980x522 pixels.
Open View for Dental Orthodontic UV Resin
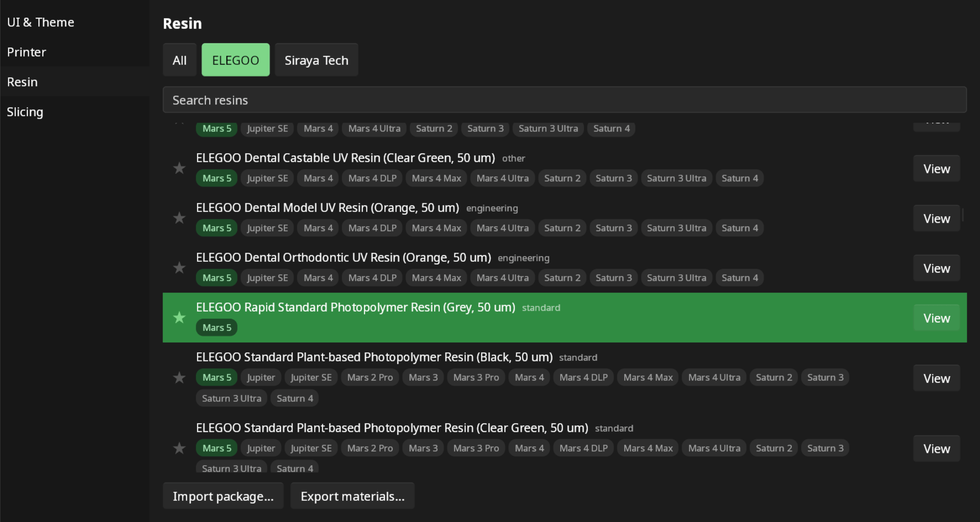click(x=936, y=268)
